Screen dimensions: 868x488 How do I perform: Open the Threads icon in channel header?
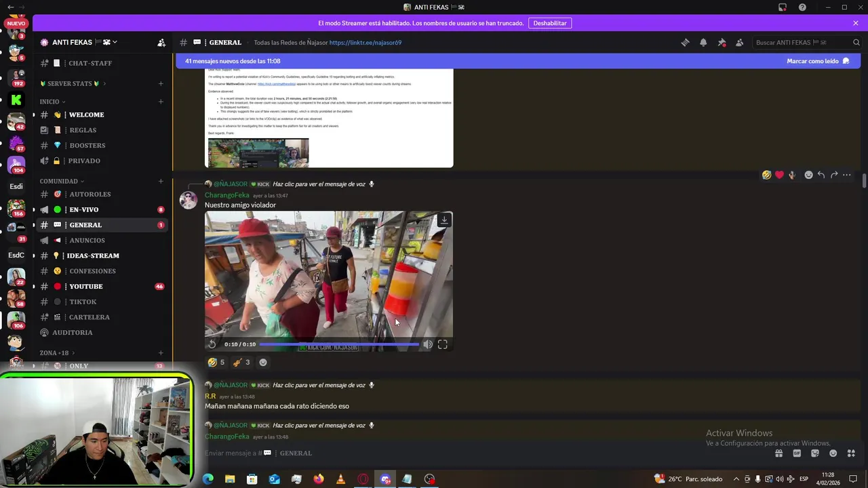pos(685,42)
